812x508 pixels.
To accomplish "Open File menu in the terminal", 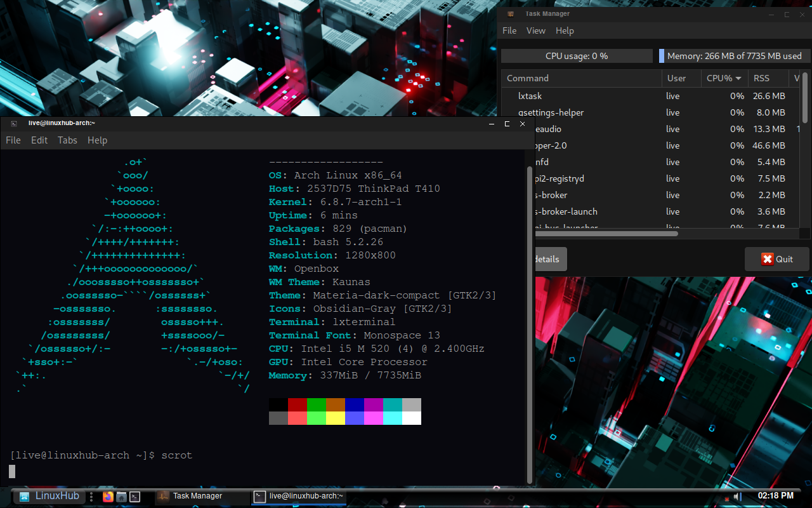I will click(x=13, y=140).
